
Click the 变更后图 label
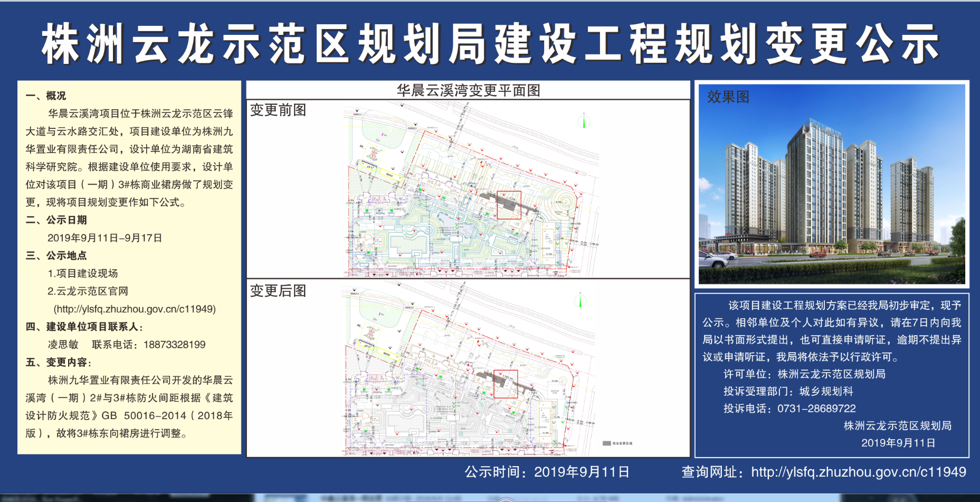pos(278,291)
